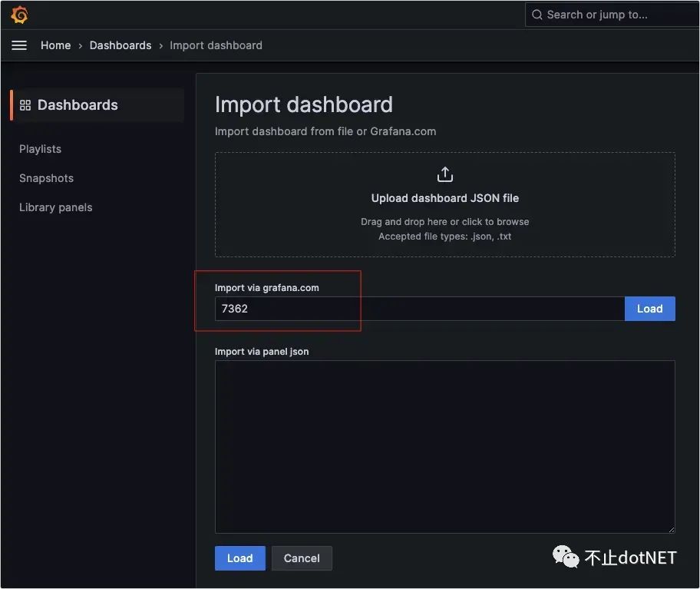Click the grafana.com ID field containing 7362
Viewport: 700px width, 589px height.
coord(419,309)
